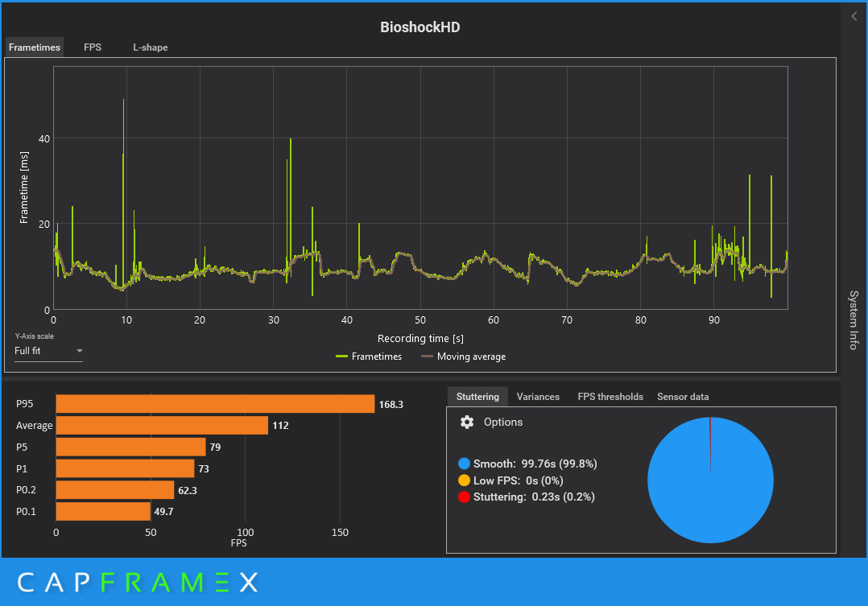Click the Recording time [s] axis label
868x606 pixels.
[x=420, y=338]
